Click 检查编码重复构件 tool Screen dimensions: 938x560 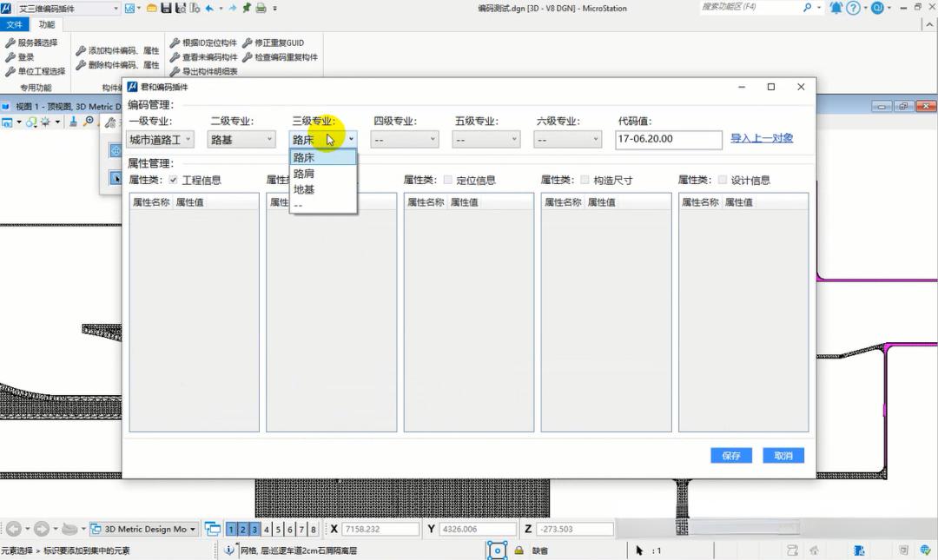(280, 57)
